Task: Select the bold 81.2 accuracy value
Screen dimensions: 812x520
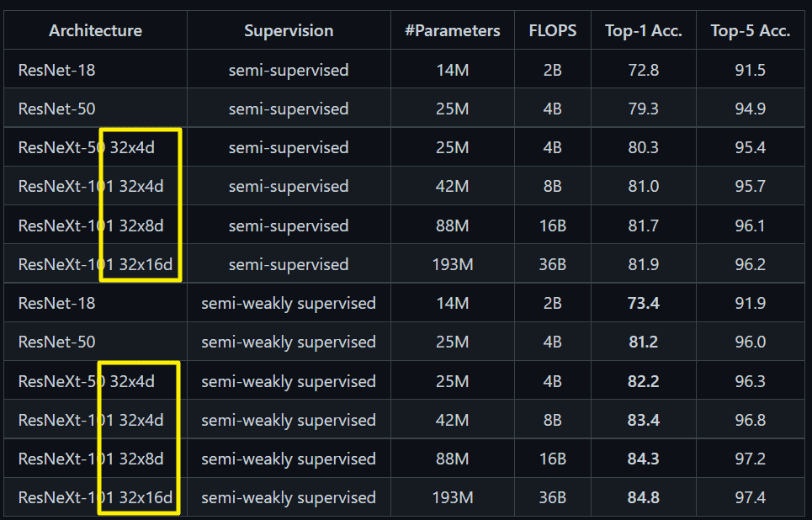Action: (643, 342)
